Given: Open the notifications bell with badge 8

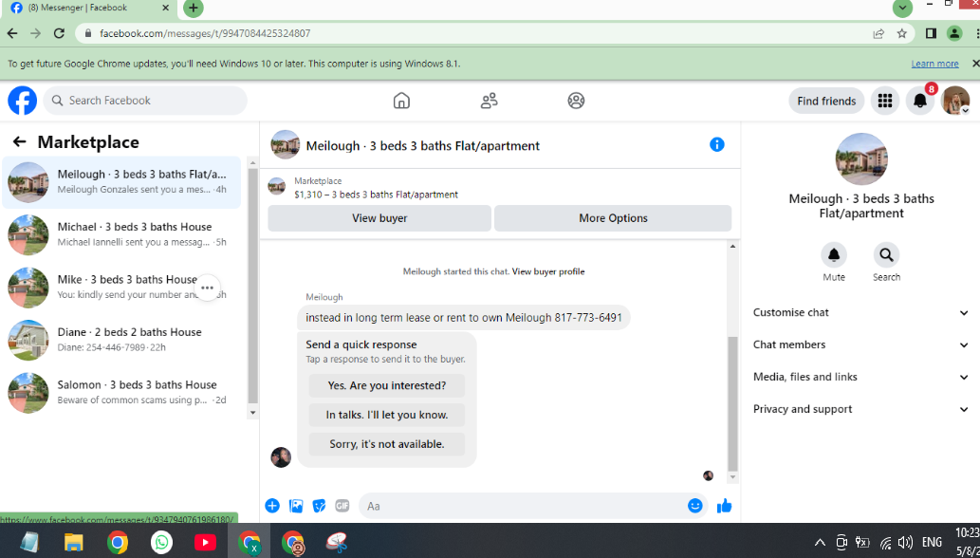Looking at the screenshot, I should click(920, 101).
